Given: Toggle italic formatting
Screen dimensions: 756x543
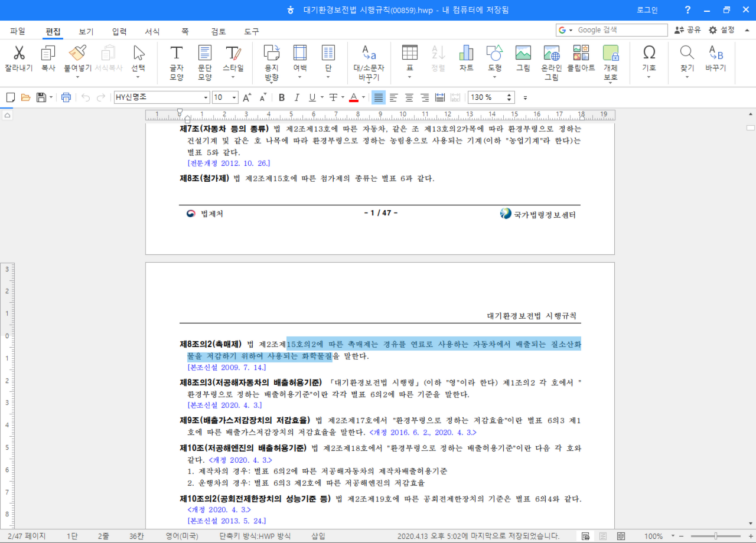Looking at the screenshot, I should click(297, 97).
